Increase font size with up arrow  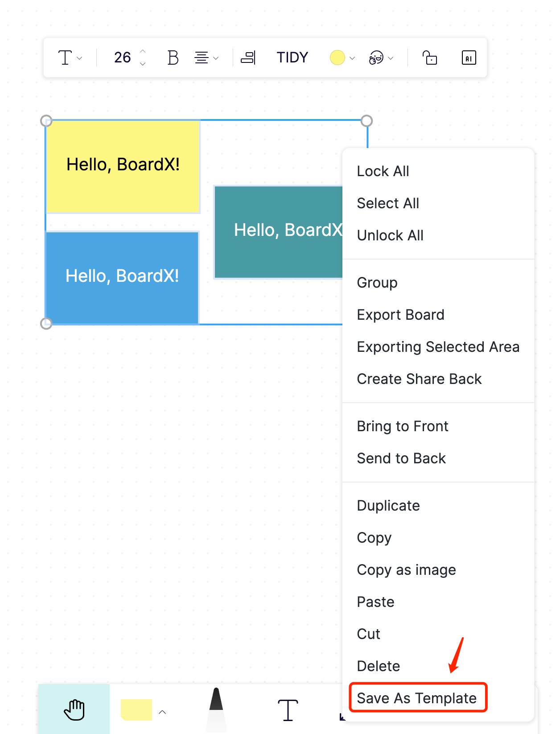tap(143, 51)
